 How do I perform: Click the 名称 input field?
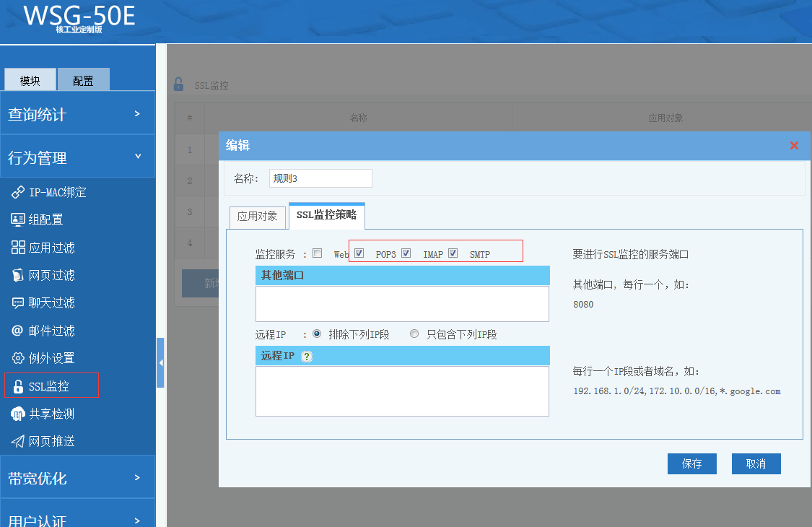[320, 178]
